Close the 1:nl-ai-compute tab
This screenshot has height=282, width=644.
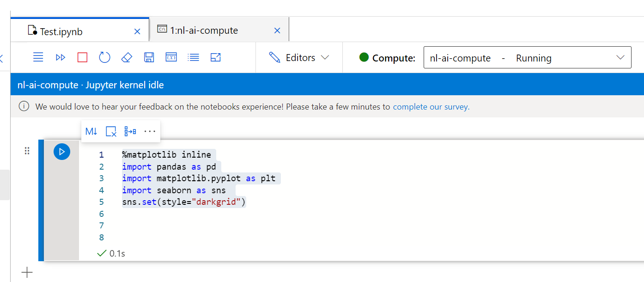pos(277,31)
